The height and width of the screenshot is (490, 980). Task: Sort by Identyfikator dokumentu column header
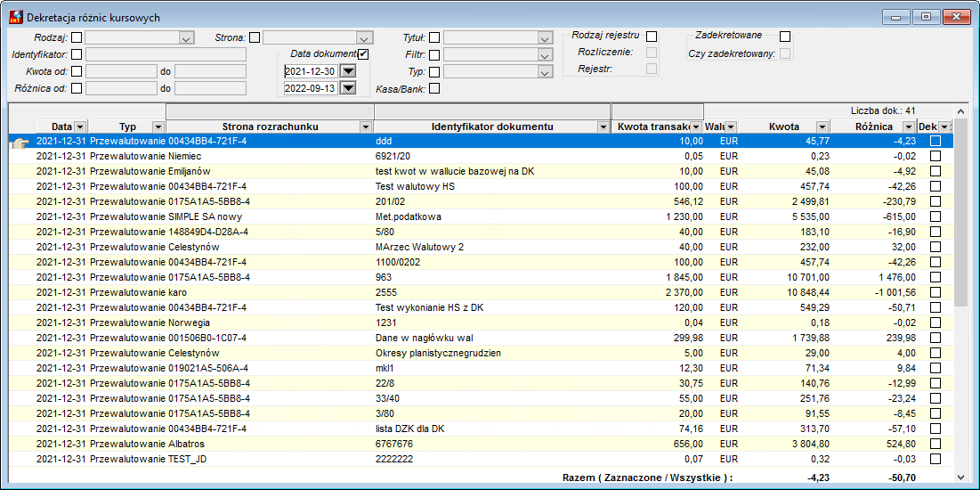pos(492,127)
